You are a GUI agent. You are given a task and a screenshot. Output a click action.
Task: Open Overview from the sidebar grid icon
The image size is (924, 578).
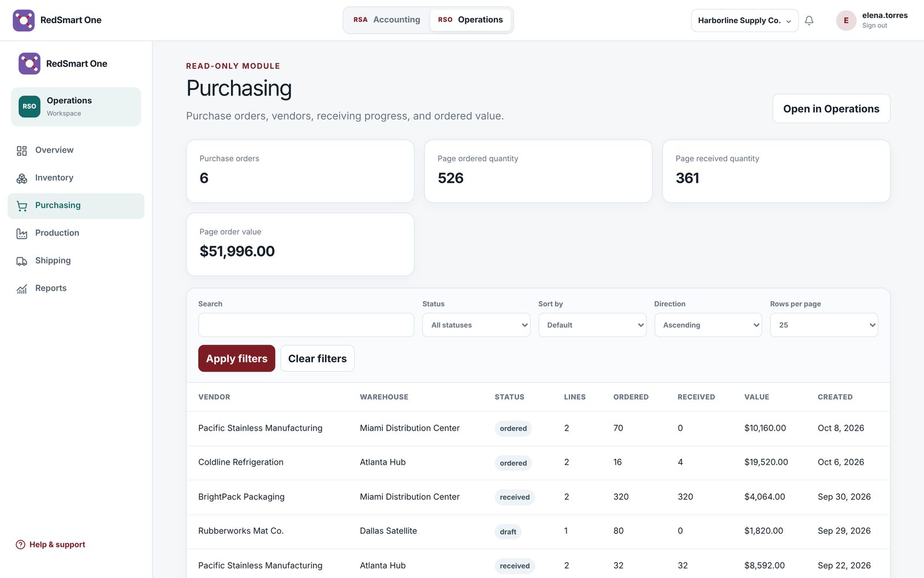pyautogui.click(x=22, y=150)
